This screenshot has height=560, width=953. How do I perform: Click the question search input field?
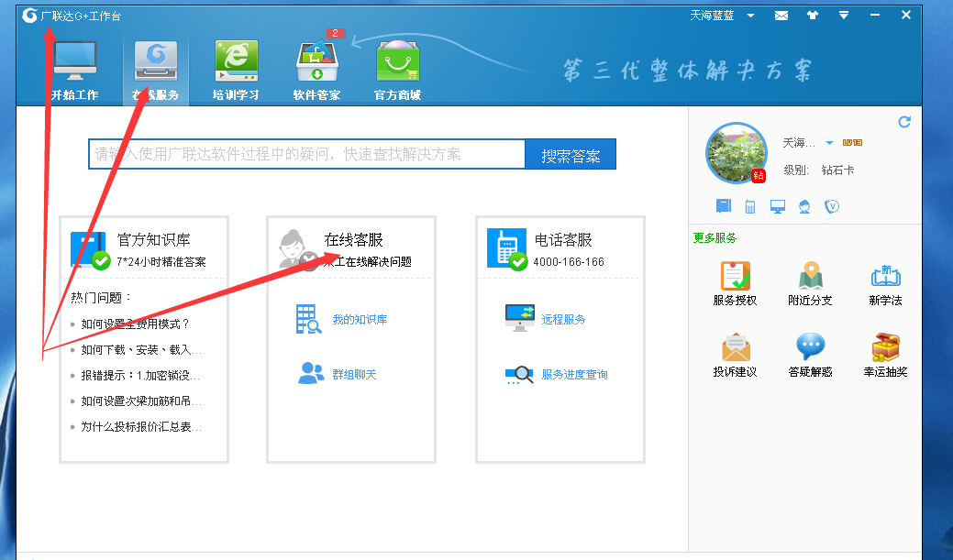[x=307, y=154]
